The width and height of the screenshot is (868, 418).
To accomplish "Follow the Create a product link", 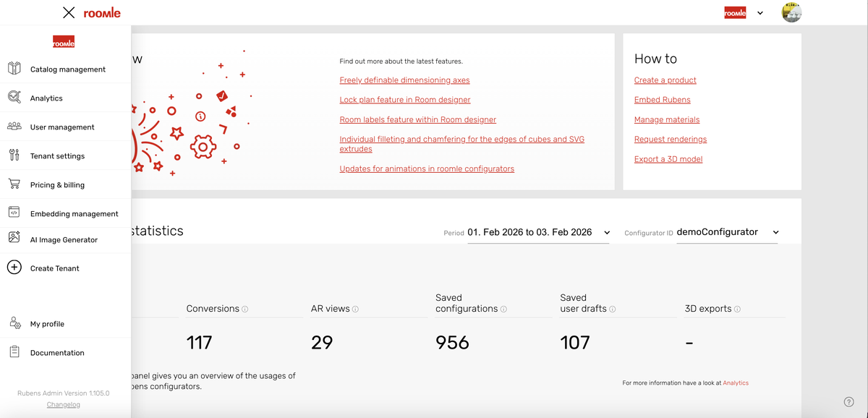I will pyautogui.click(x=665, y=80).
